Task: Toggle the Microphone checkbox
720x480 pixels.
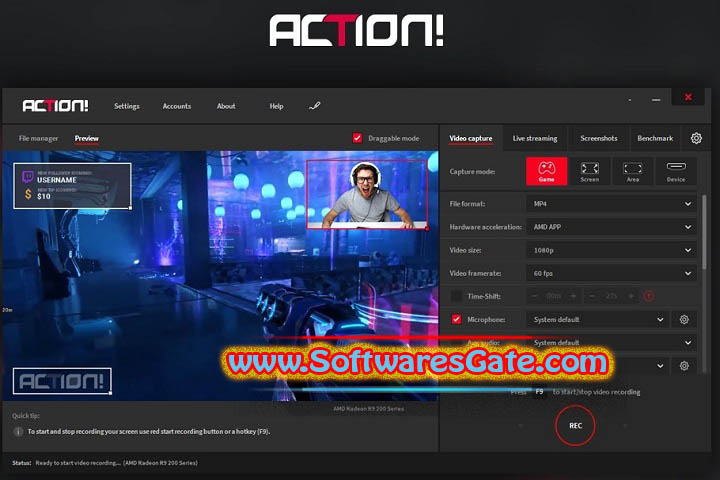Action: [x=456, y=320]
